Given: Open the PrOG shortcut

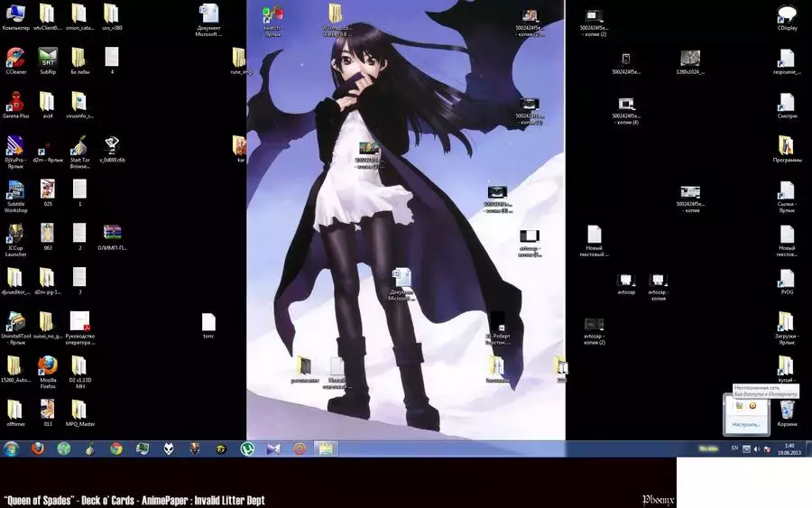Looking at the screenshot, I should (787, 282).
